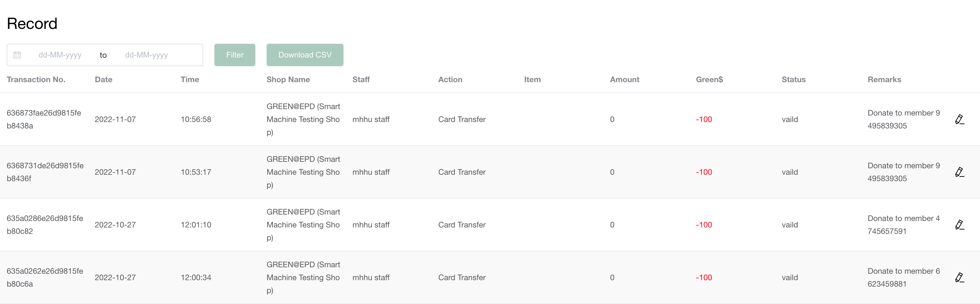Click the Shop Name column header
The height and width of the screenshot is (304, 980).
[x=288, y=79]
